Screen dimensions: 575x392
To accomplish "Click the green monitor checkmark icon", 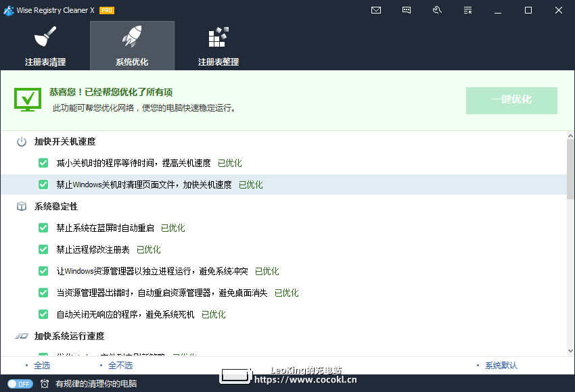I will tap(28, 99).
